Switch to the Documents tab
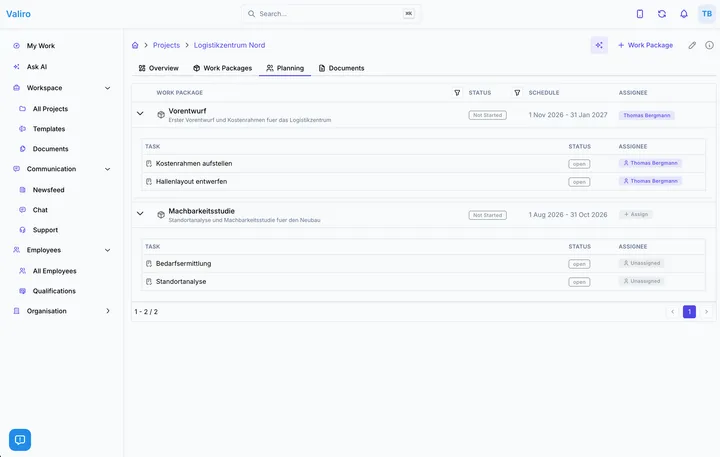This screenshot has height=457, width=720. 341,68
